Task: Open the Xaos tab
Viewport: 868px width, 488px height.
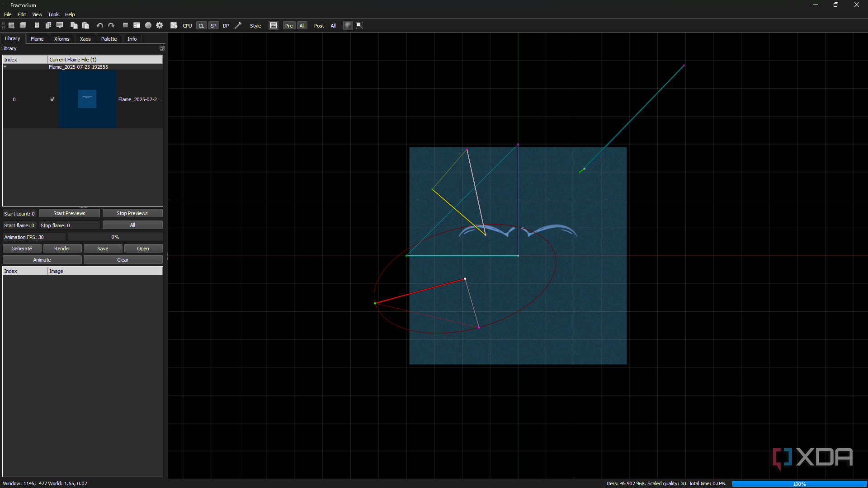Action: tap(85, 39)
